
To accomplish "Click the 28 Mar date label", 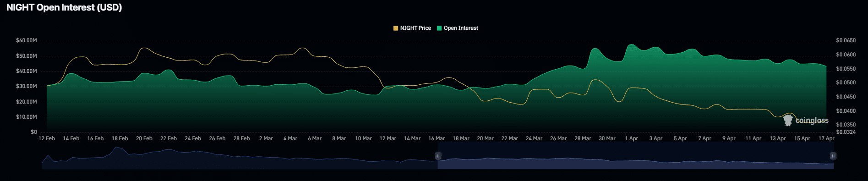I will point(583,138).
